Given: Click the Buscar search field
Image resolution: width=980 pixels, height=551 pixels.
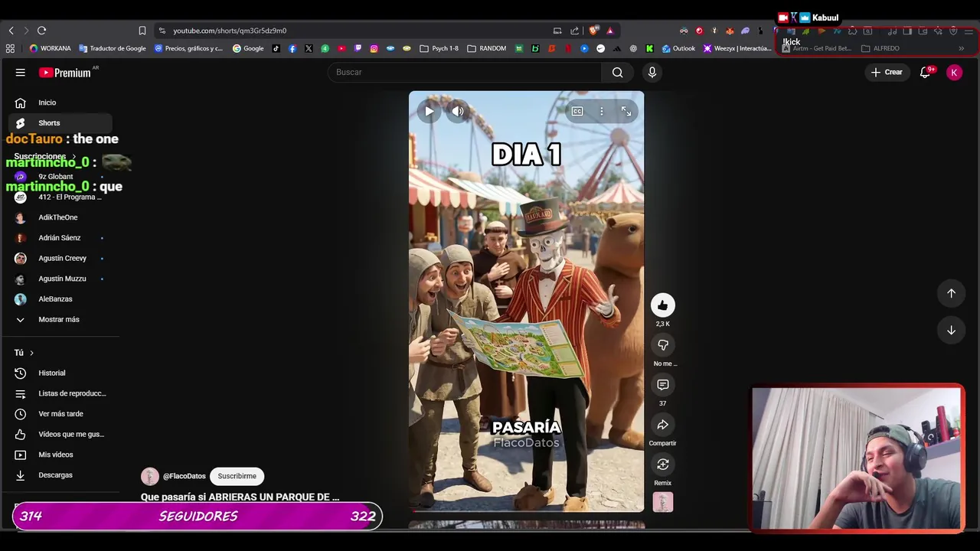Looking at the screenshot, I should [x=465, y=72].
